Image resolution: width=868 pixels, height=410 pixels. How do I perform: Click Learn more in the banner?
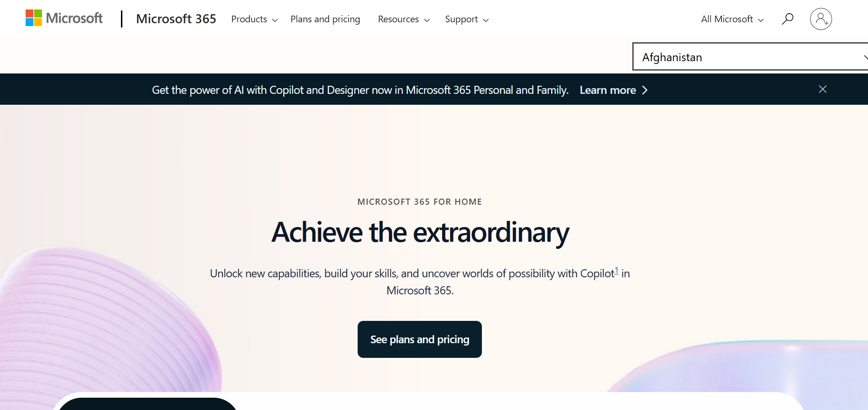tap(608, 90)
